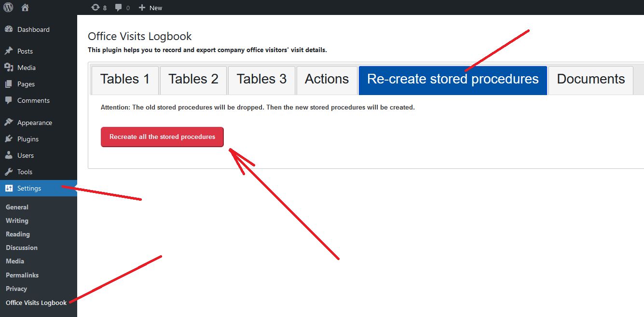
Task: Open Discussion settings submenu
Action: click(x=22, y=248)
